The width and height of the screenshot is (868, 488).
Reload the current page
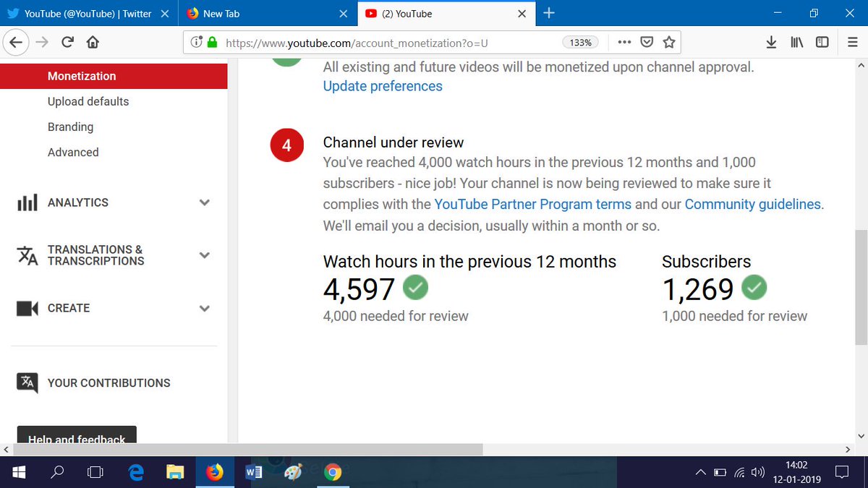pos(67,43)
